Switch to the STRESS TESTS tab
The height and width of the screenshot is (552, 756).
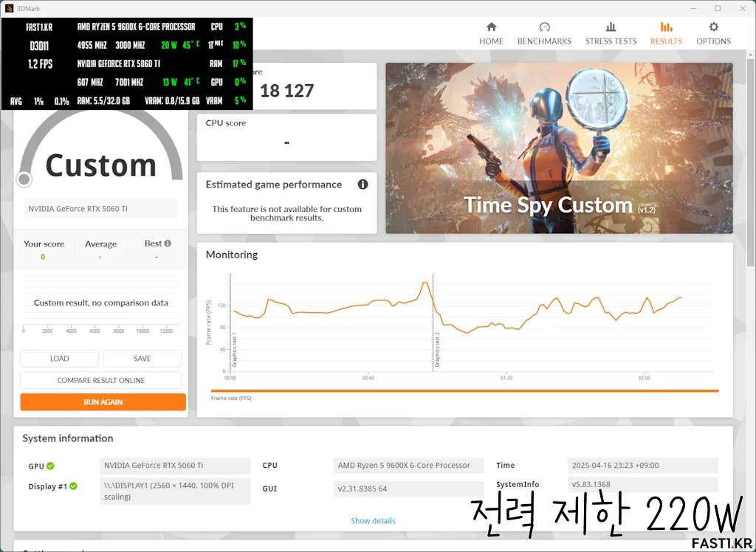coord(611,34)
